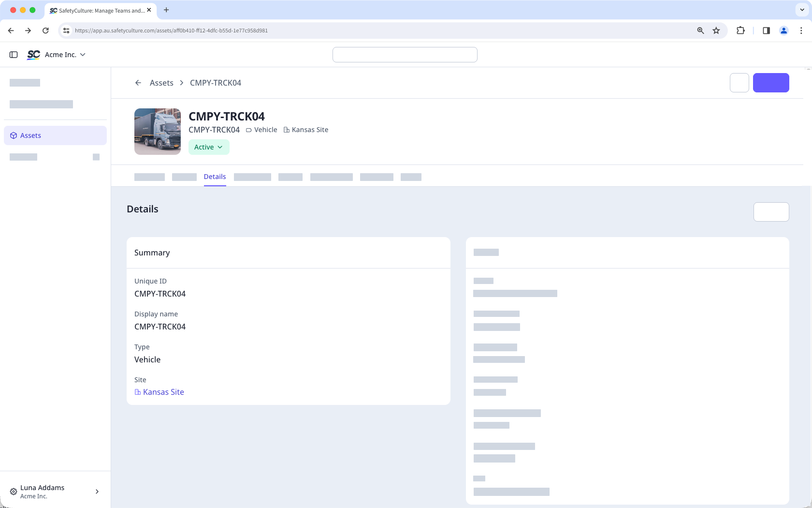Open a new browser tab
This screenshot has height=508, width=812.
pos(166,10)
